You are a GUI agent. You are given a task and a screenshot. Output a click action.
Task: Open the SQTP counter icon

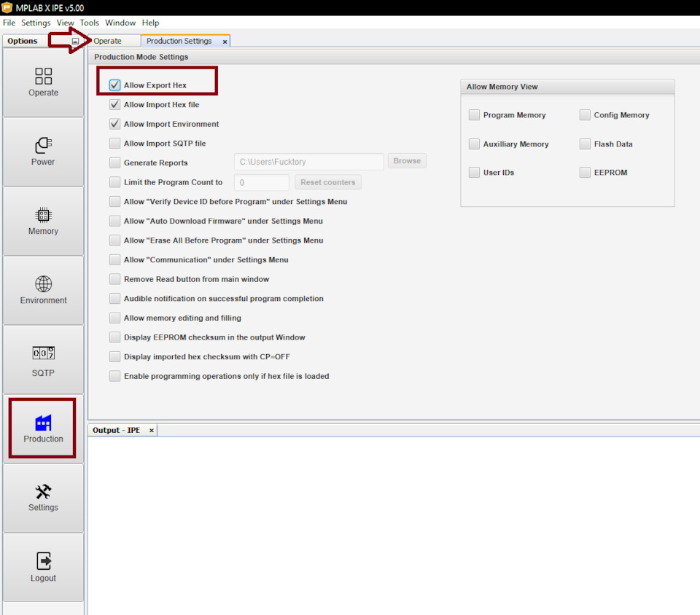[43, 353]
